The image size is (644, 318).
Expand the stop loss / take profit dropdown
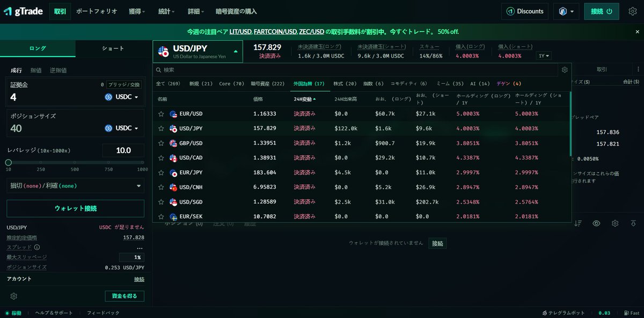click(x=75, y=185)
